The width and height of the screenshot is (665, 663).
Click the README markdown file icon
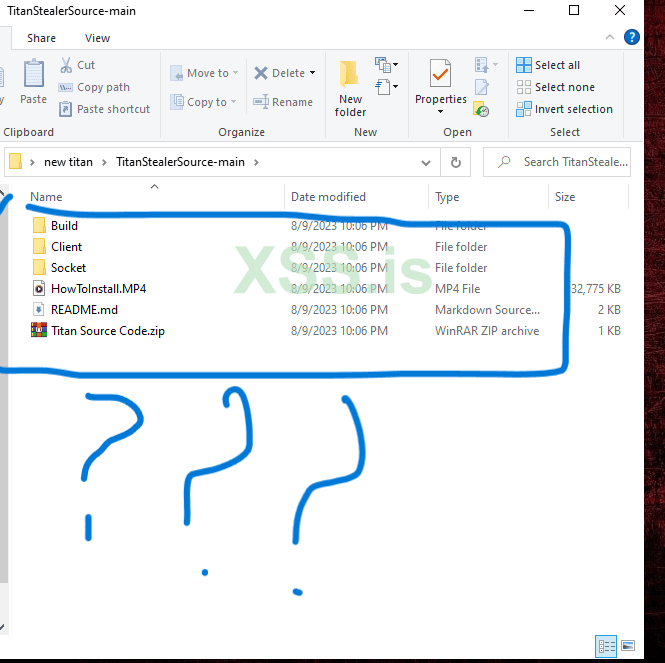tap(39, 309)
